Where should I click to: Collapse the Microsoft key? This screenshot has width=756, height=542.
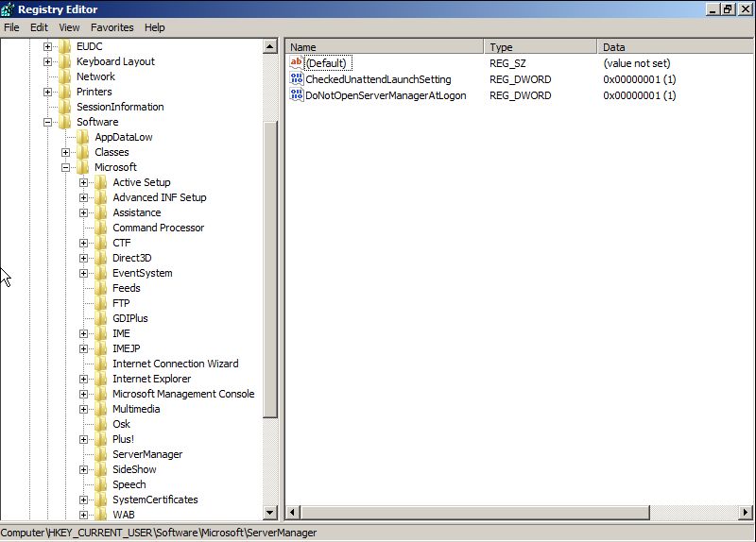point(65,168)
